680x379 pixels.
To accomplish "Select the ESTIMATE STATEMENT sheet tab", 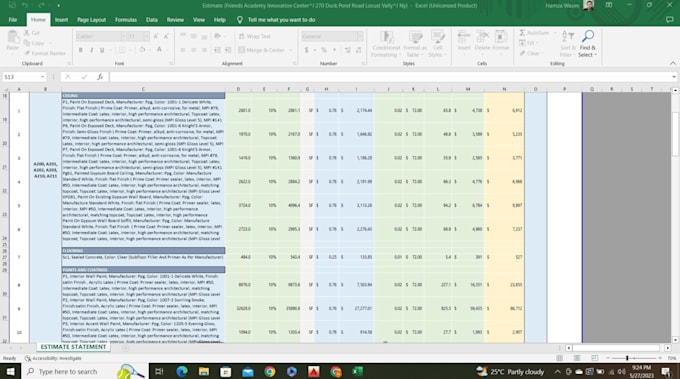I will tap(73, 347).
